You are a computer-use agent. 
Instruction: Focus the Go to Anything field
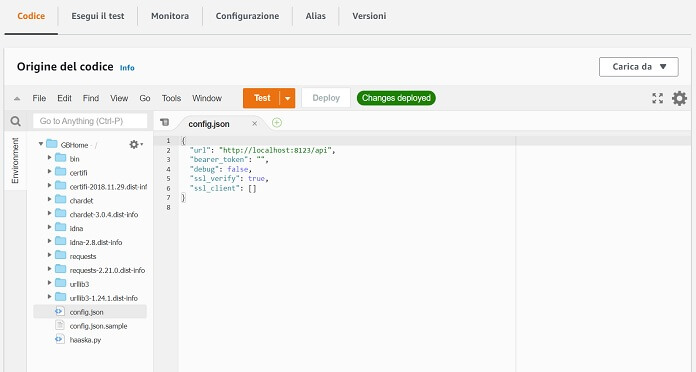(x=90, y=121)
